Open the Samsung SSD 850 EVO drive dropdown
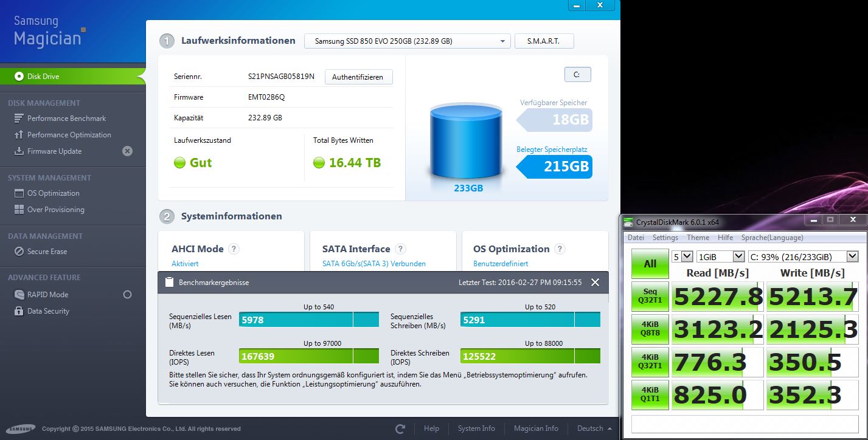 (x=407, y=41)
